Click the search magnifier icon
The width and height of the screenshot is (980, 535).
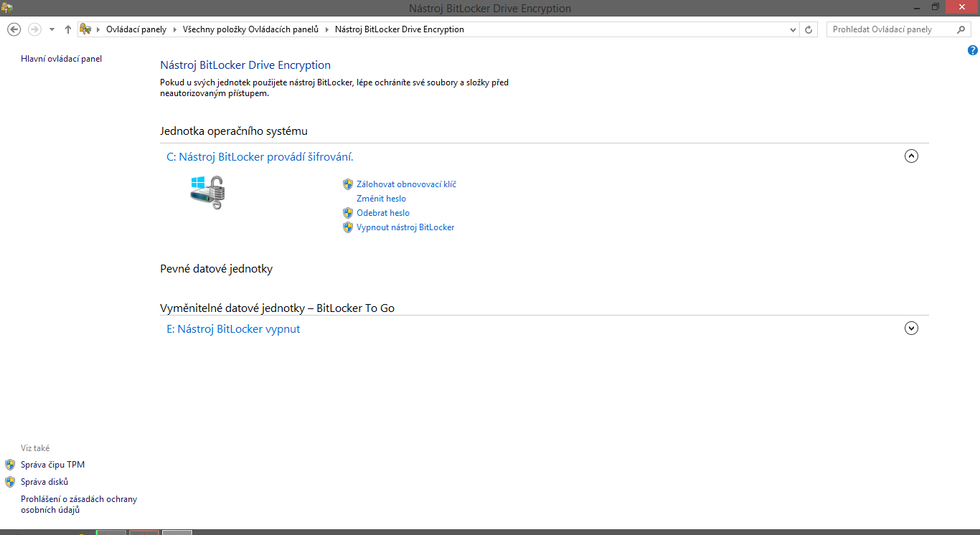pos(961,29)
